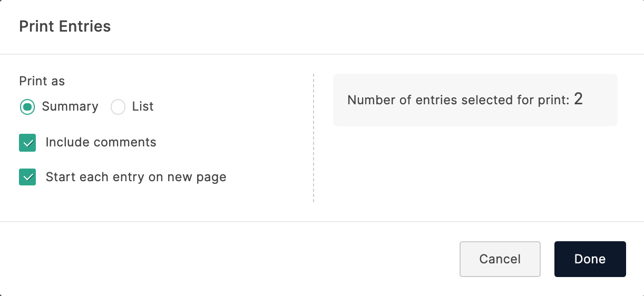Select the List radio button

(x=118, y=107)
